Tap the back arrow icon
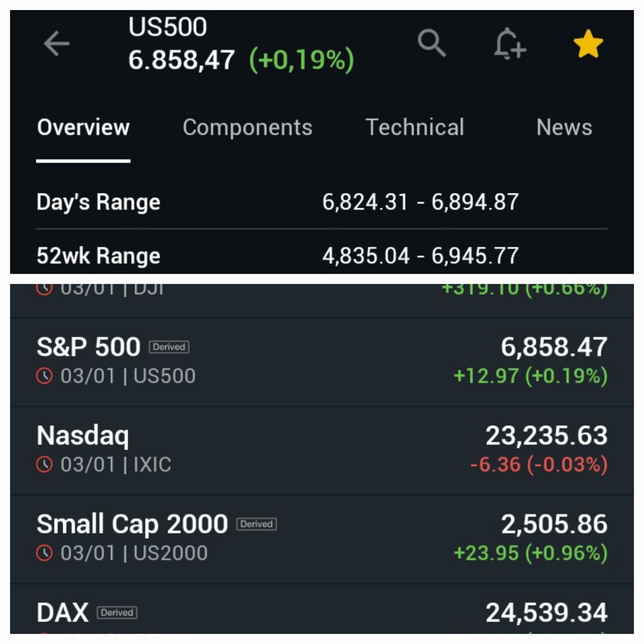 56,44
